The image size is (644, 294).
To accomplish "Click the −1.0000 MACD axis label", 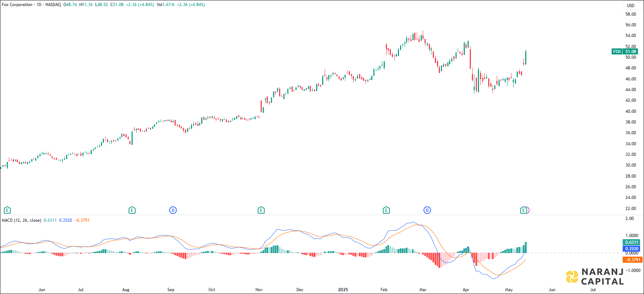I will [633, 271].
